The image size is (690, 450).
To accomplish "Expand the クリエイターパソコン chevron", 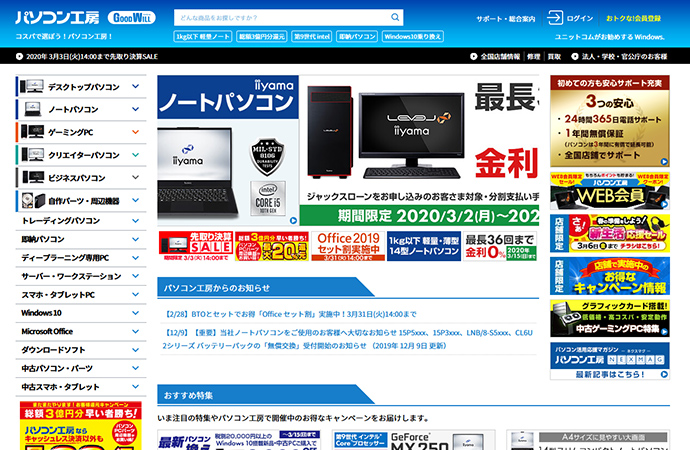I will coord(136,155).
